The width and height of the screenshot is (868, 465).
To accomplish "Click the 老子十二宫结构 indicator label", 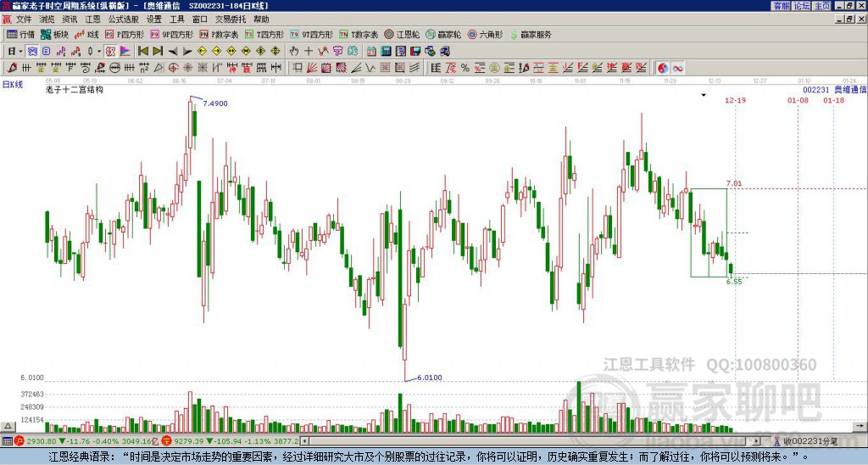I will [75, 89].
